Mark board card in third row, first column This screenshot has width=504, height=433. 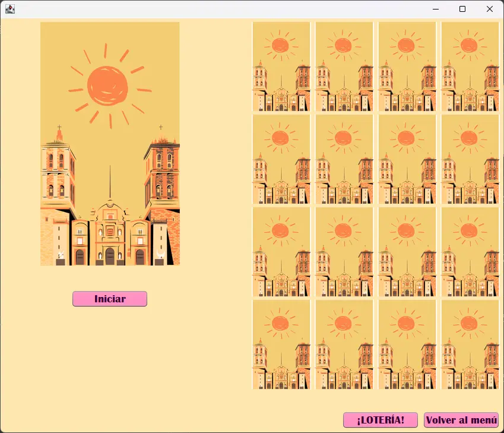[281, 252]
